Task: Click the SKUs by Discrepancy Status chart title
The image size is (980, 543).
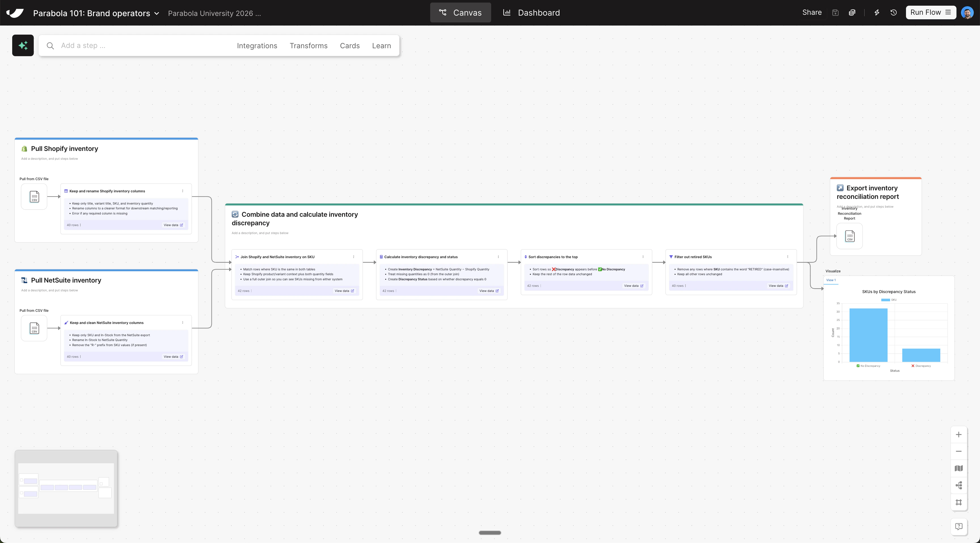Action: tap(889, 292)
